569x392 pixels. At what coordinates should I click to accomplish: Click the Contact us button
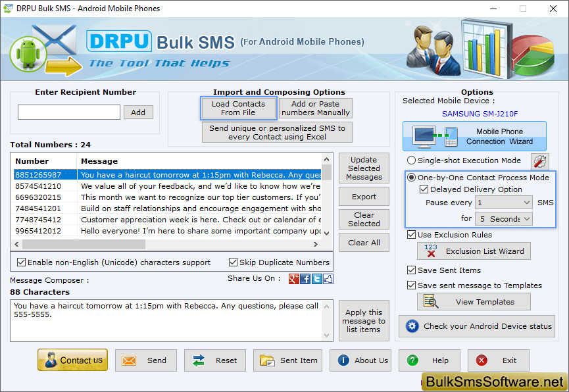72,360
